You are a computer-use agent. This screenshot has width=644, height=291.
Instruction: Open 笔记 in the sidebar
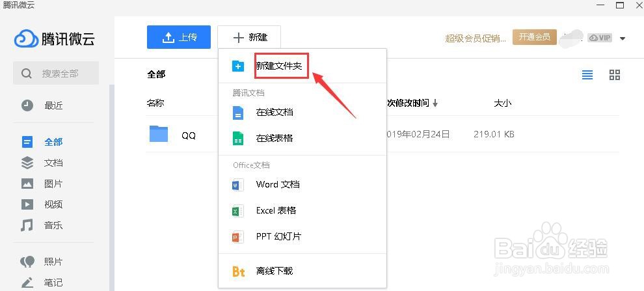[x=53, y=283]
